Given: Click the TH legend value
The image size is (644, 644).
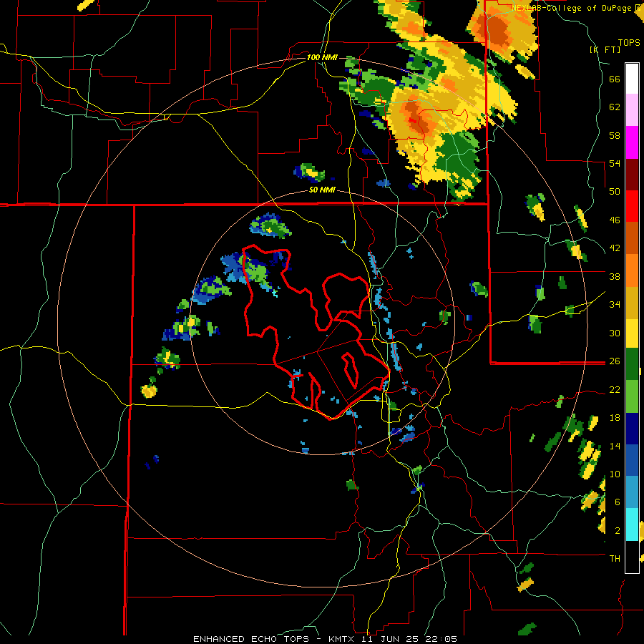Looking at the screenshot, I should (615, 559).
